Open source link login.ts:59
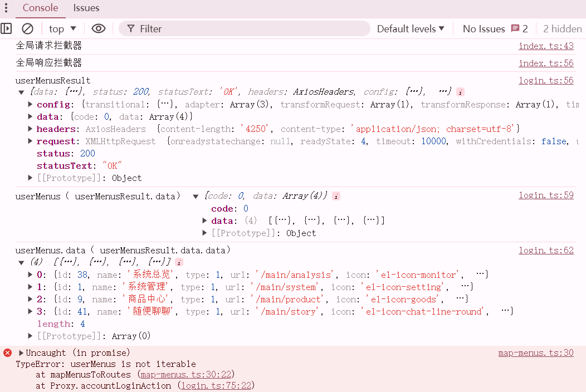Image resolution: width=586 pixels, height=392 pixels. [x=546, y=195]
